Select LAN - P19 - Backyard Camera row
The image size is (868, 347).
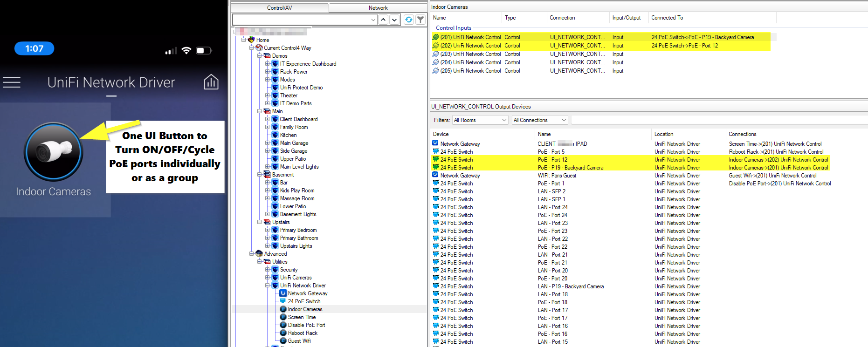(x=632, y=286)
